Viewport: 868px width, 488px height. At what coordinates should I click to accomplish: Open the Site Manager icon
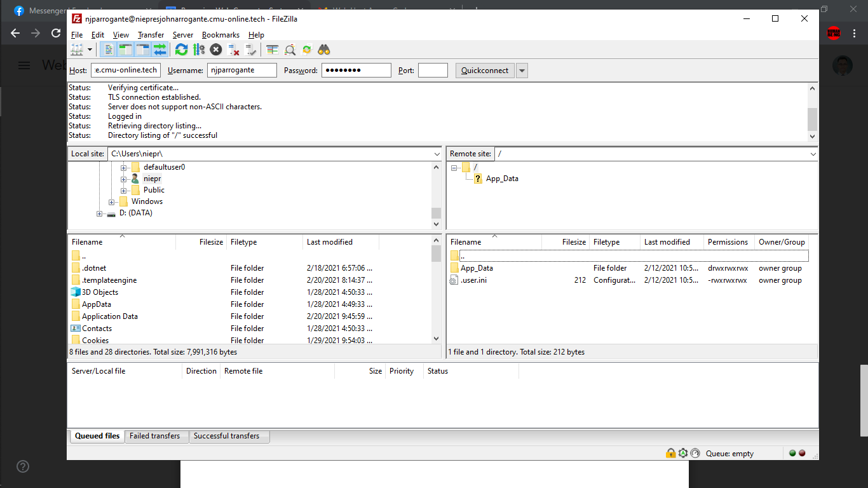pyautogui.click(x=77, y=50)
